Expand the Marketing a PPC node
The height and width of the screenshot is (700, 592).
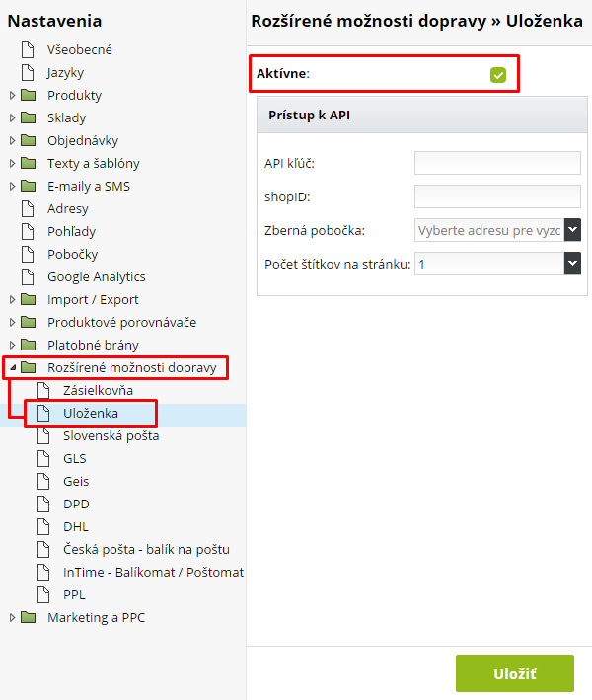[13, 618]
